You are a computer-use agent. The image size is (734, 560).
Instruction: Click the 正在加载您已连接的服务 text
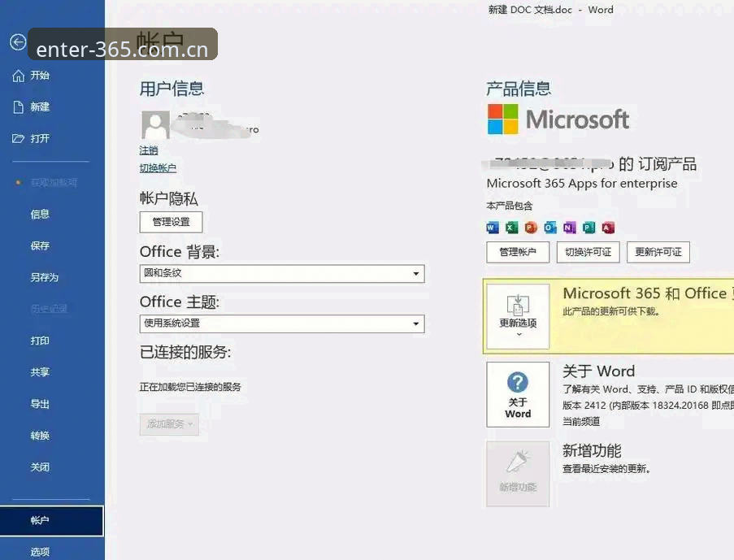pos(190,387)
